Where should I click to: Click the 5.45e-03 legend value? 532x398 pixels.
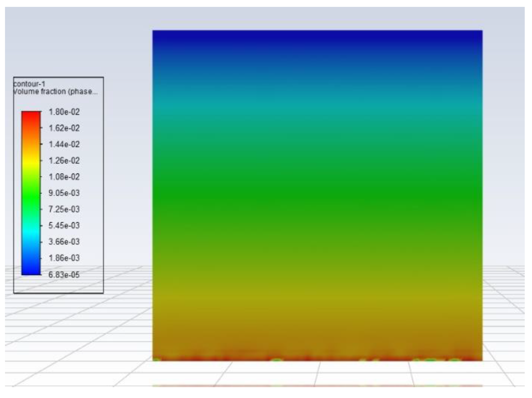coord(64,226)
